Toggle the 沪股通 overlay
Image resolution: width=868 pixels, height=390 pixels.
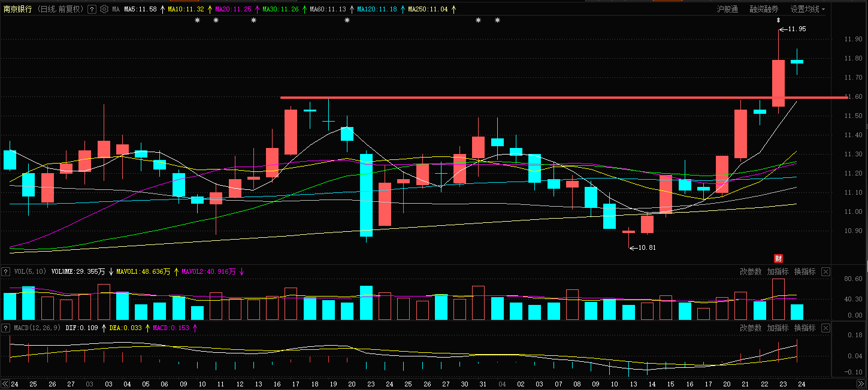[x=727, y=9]
